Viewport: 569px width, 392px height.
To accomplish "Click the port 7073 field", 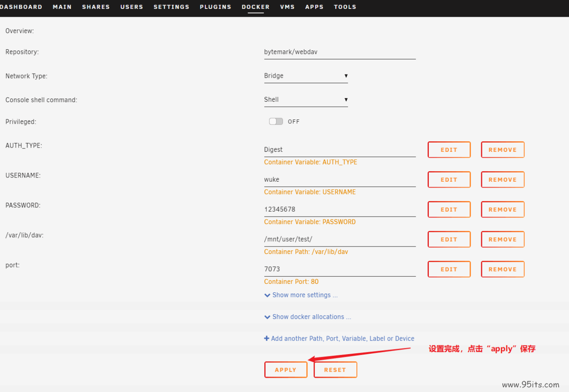I will click(x=340, y=269).
